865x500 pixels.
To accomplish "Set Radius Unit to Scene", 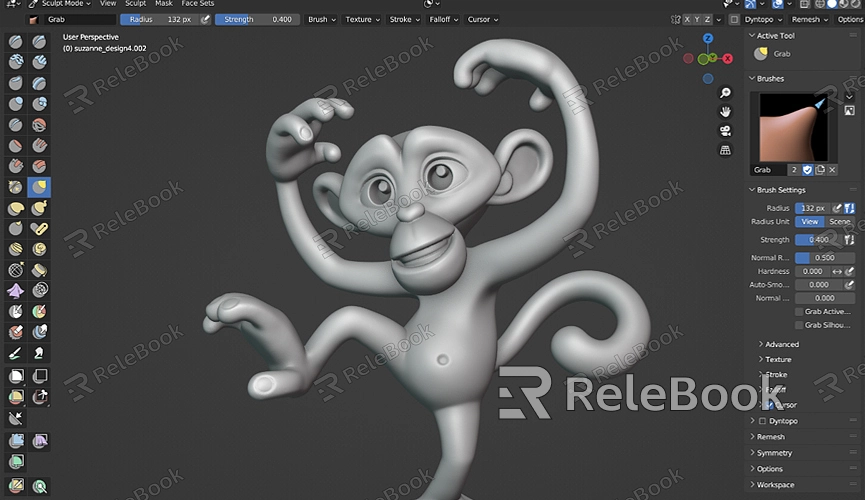I will pyautogui.click(x=840, y=221).
